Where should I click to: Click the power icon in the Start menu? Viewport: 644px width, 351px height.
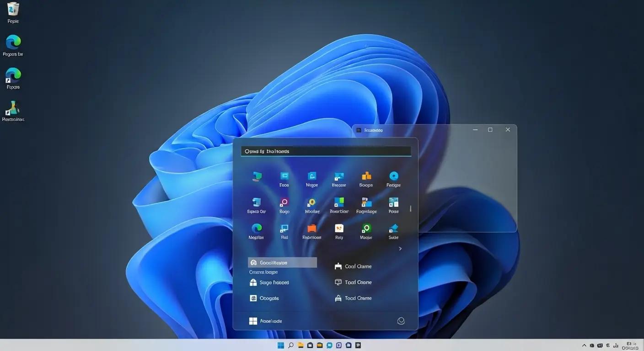[x=401, y=320]
